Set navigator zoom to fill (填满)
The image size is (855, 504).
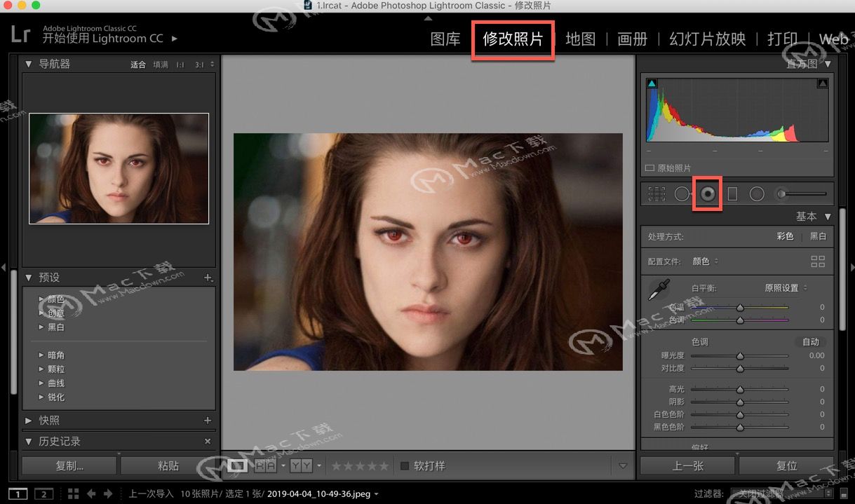[x=161, y=64]
